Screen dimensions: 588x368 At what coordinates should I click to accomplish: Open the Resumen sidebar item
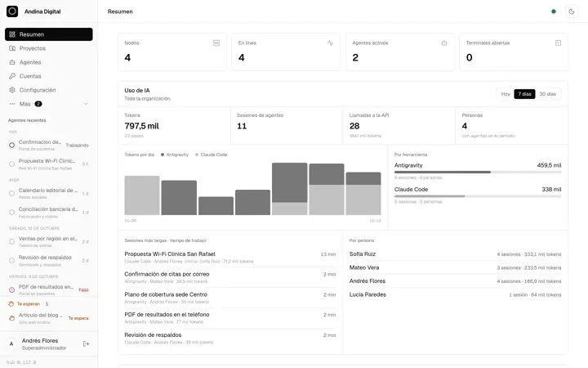pyautogui.click(x=49, y=34)
